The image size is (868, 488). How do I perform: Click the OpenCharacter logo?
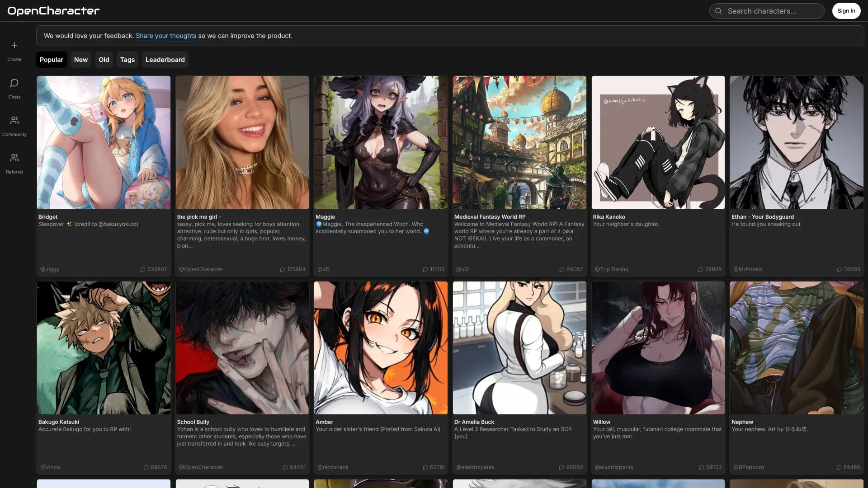[x=53, y=11]
